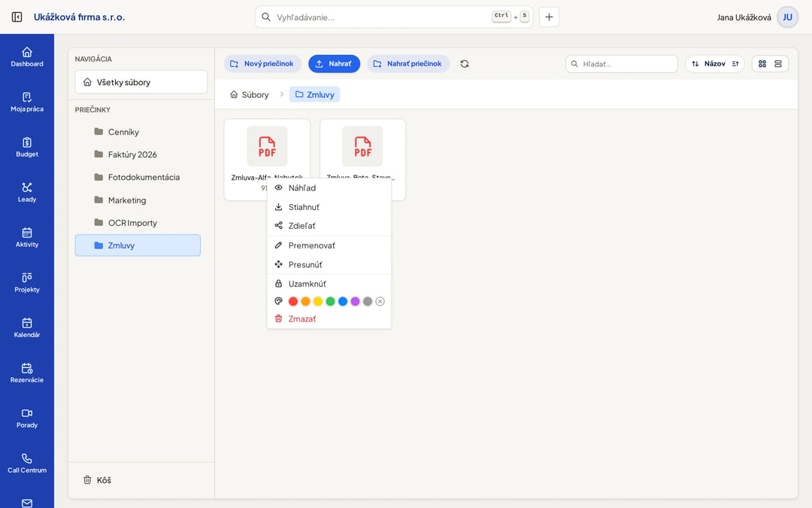Open Budget section
Image resolution: width=812 pixels, height=508 pixels.
pos(27,148)
